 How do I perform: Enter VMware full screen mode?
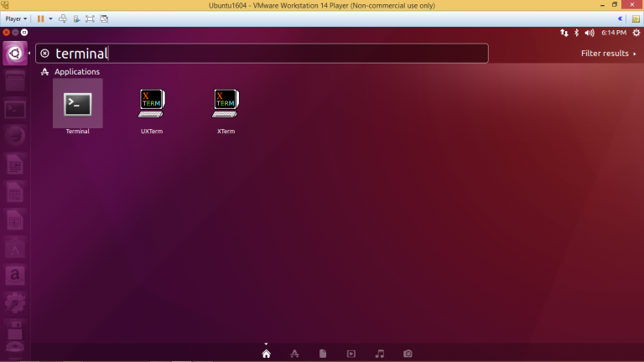click(90, 19)
